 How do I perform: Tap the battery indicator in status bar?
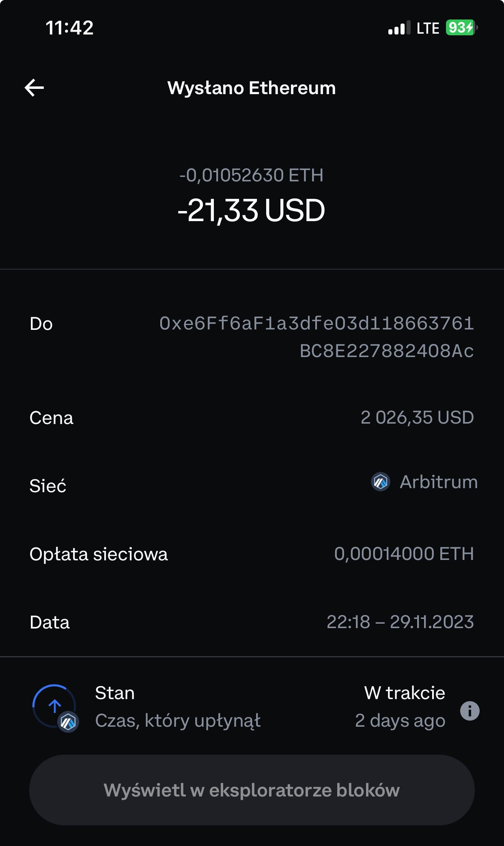461,28
